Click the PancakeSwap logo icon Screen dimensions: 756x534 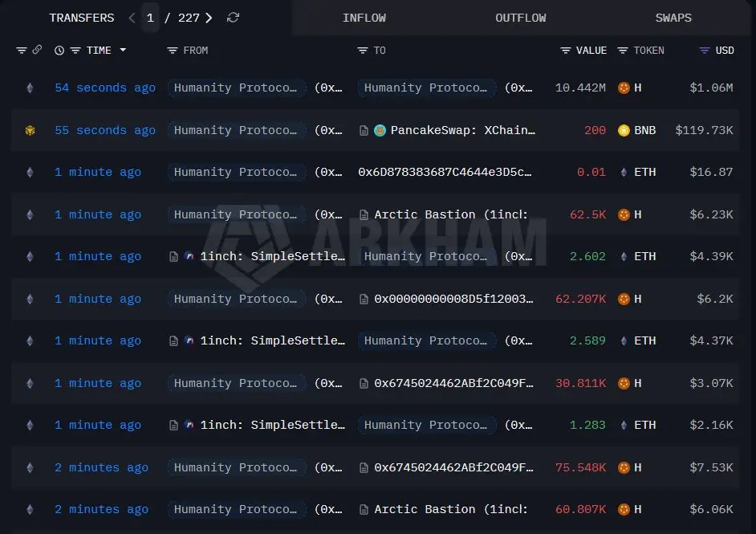pos(380,130)
